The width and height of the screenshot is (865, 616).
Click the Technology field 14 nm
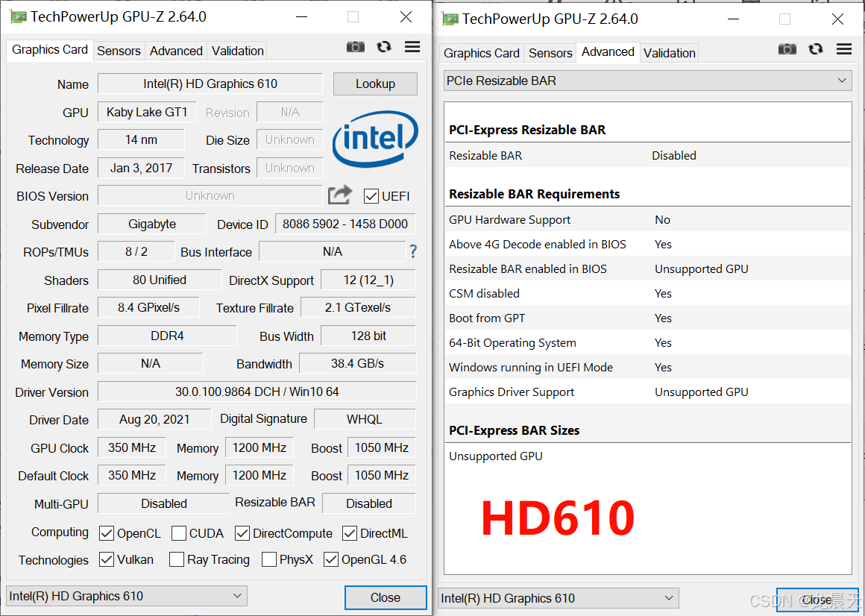tap(141, 139)
